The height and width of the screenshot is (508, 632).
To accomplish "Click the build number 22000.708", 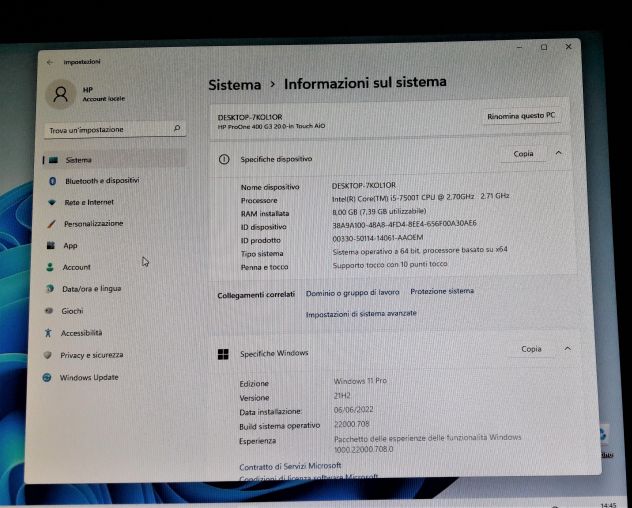I will click(351, 424).
